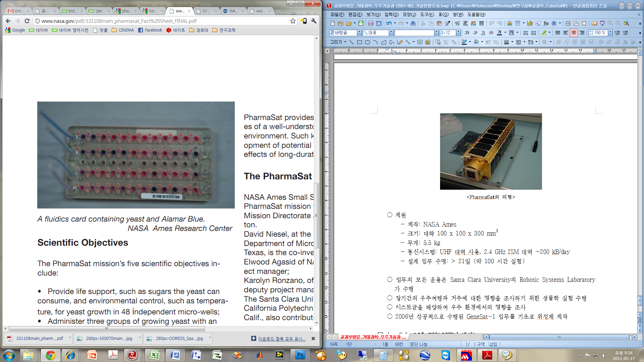Open Facebook bookmark in bookmarks bar
This screenshot has width=644, height=362.
point(150,30)
